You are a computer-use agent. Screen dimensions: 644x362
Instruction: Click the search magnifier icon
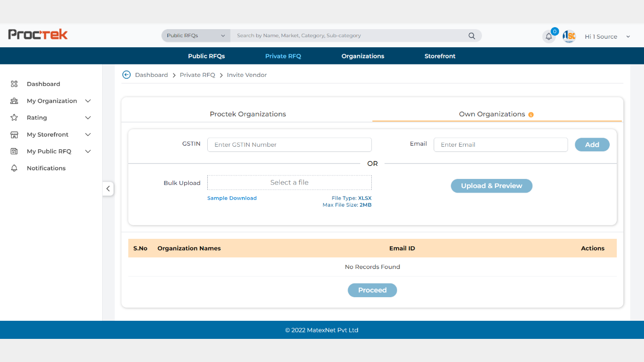(x=471, y=36)
